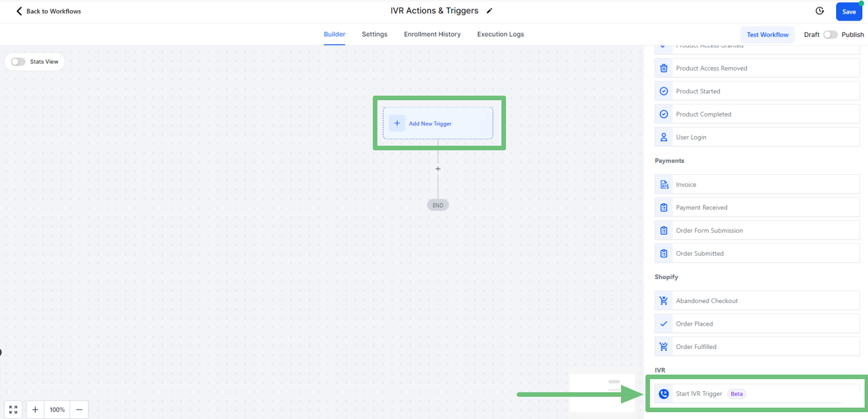Click the Invoice dollar document icon
This screenshot has height=419, width=868.
tap(664, 184)
